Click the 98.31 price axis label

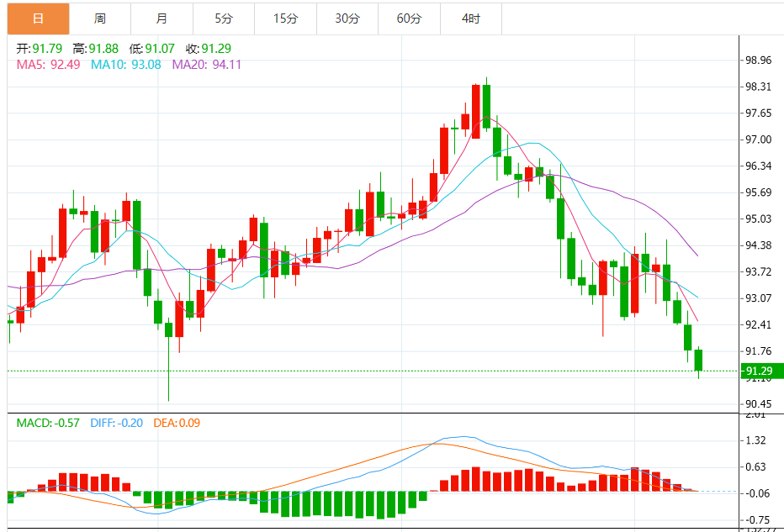point(758,87)
